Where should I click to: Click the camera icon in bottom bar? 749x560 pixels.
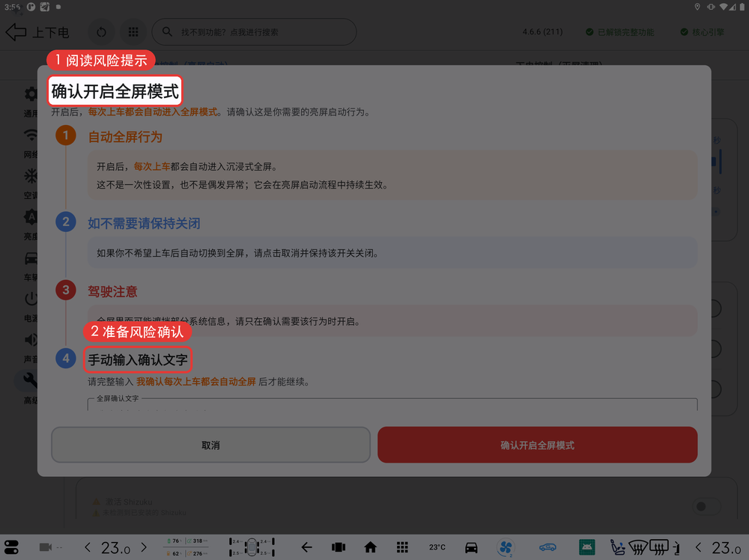[x=46, y=547]
